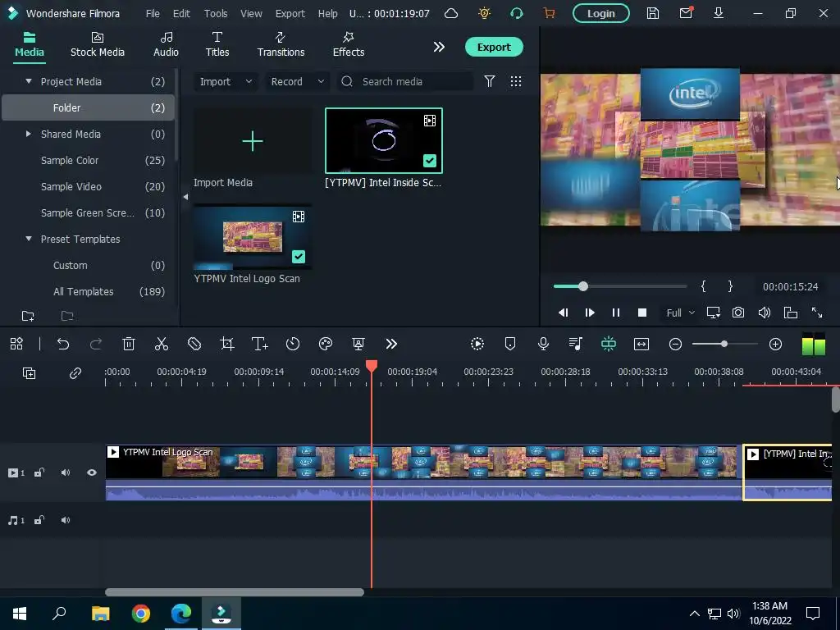
Task: Click the Render Preview icon
Action: [x=477, y=344]
